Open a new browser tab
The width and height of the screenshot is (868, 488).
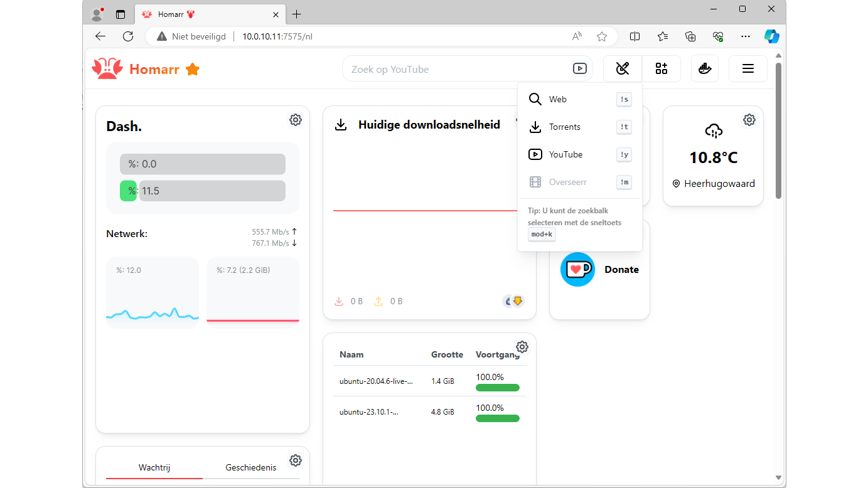click(297, 14)
